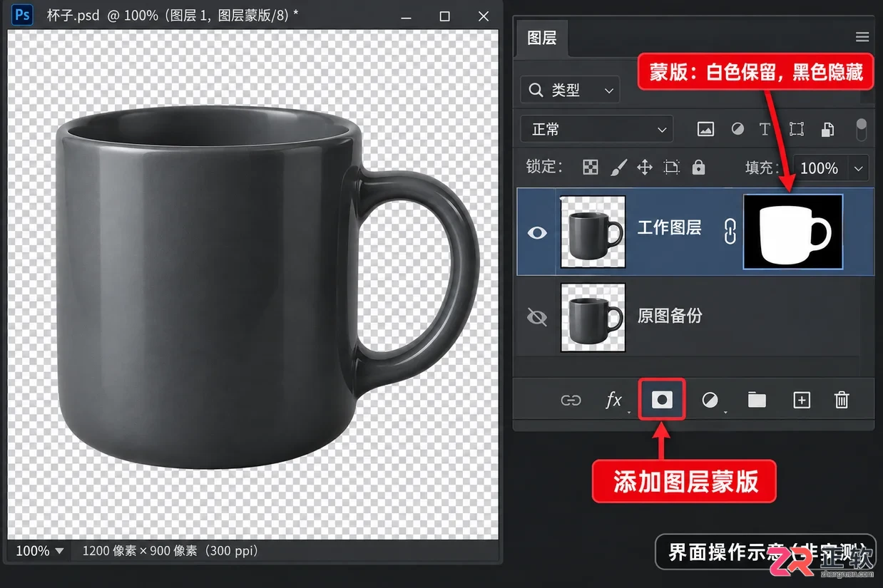
Task: Click the 填充 label
Action: tap(762, 168)
